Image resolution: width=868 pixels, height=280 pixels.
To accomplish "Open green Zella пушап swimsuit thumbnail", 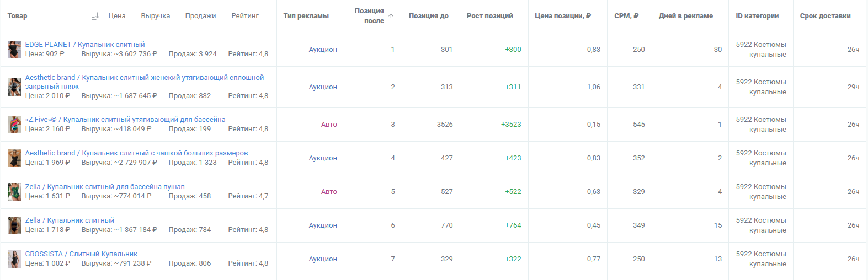I will click(x=14, y=192).
